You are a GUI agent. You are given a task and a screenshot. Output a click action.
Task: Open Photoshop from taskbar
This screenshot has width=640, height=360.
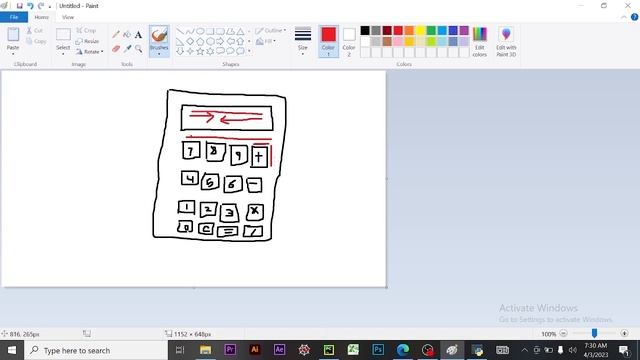click(x=378, y=350)
